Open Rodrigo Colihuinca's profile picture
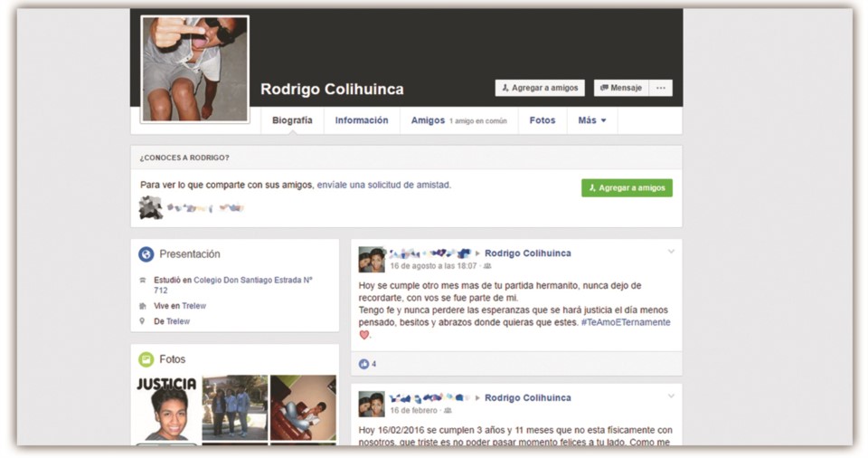The width and height of the screenshot is (868, 458). click(x=195, y=69)
